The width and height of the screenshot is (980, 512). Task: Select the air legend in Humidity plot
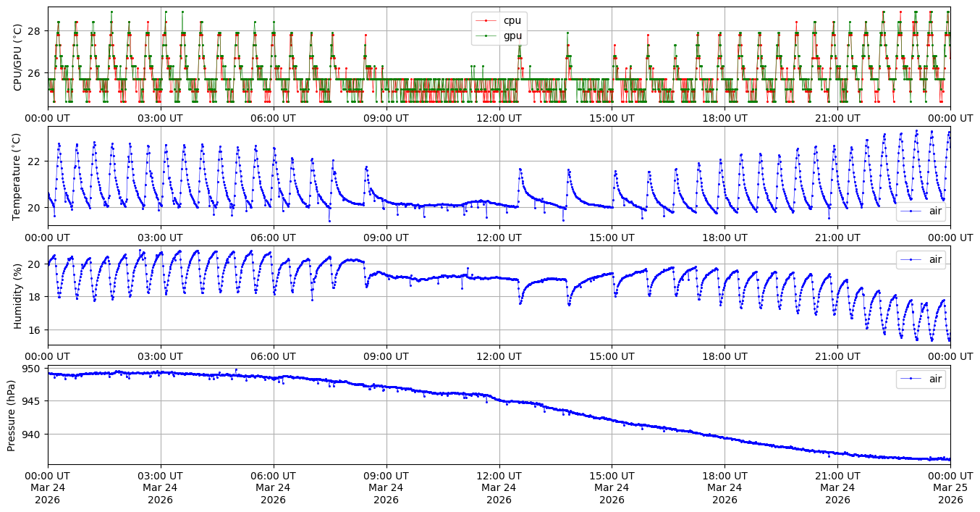tap(929, 259)
